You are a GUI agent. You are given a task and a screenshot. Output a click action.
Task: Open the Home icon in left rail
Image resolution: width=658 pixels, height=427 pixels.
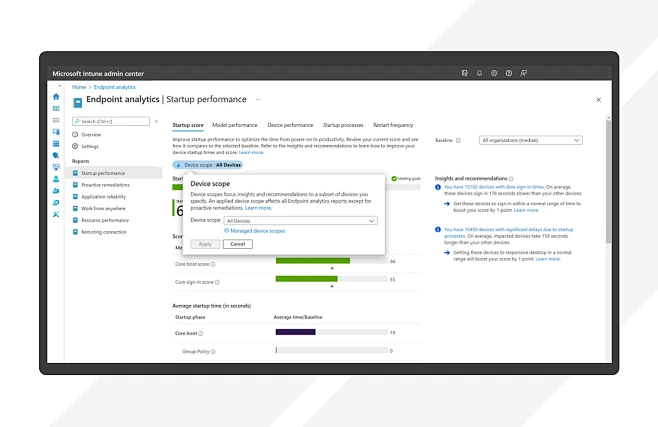[x=56, y=97]
